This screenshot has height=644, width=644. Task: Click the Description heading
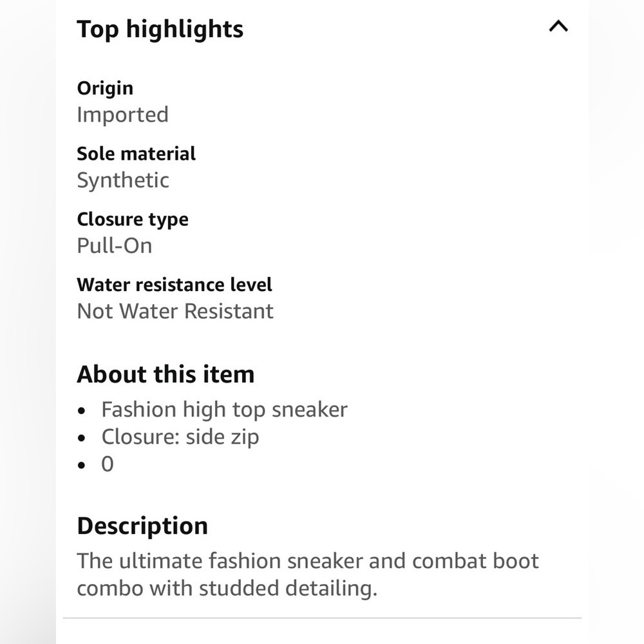(142, 526)
